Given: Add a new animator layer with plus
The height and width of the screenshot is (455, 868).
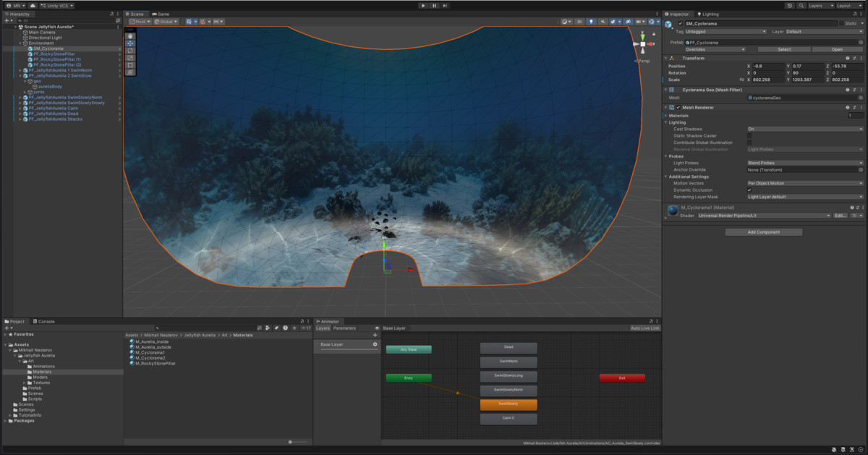Looking at the screenshot, I should pos(375,336).
